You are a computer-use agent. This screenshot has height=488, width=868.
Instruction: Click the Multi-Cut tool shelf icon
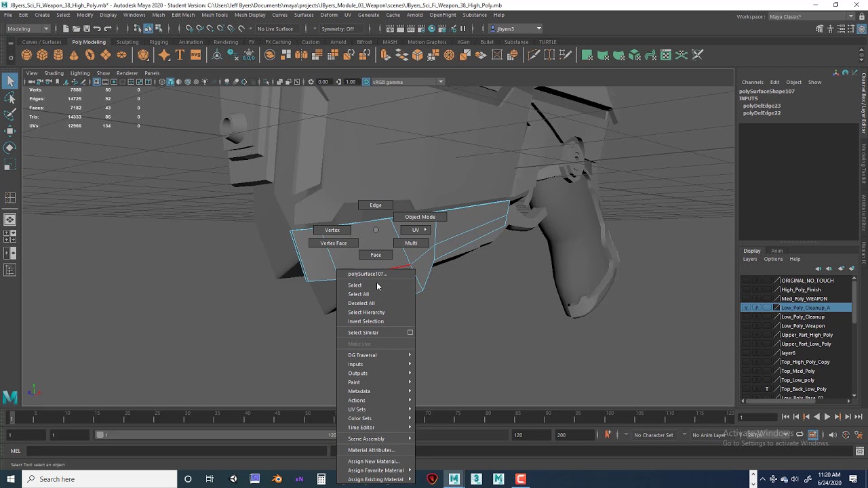[x=534, y=55]
